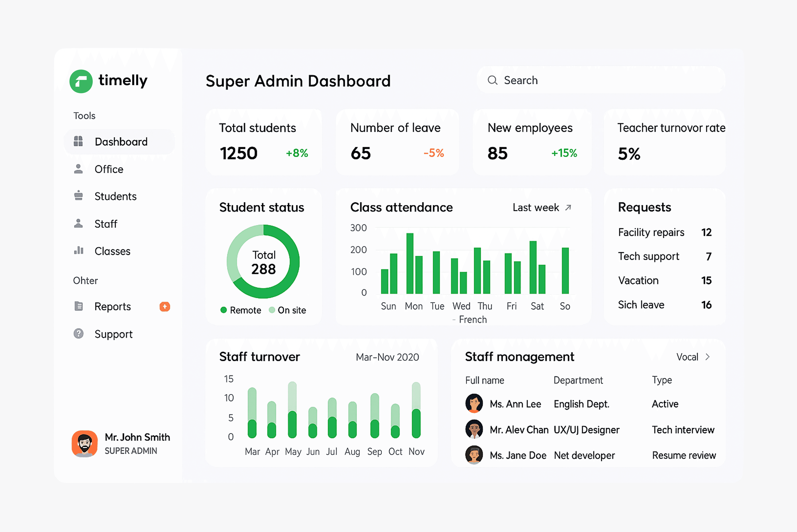Click the Reports document icon
797x532 pixels.
[x=78, y=306]
